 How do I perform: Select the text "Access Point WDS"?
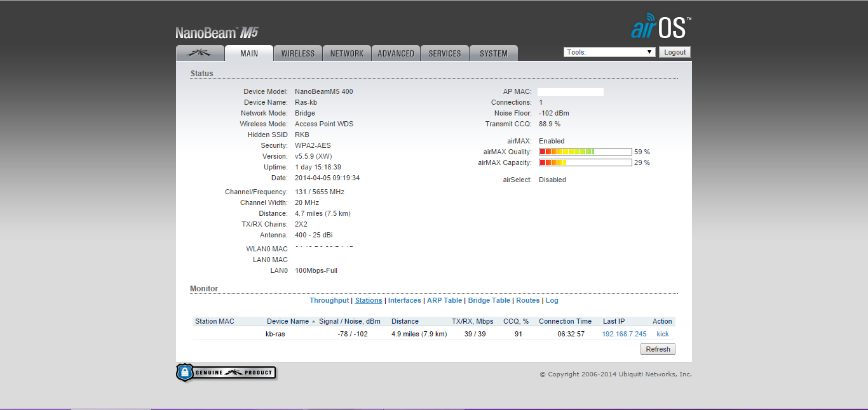pyautogui.click(x=324, y=124)
